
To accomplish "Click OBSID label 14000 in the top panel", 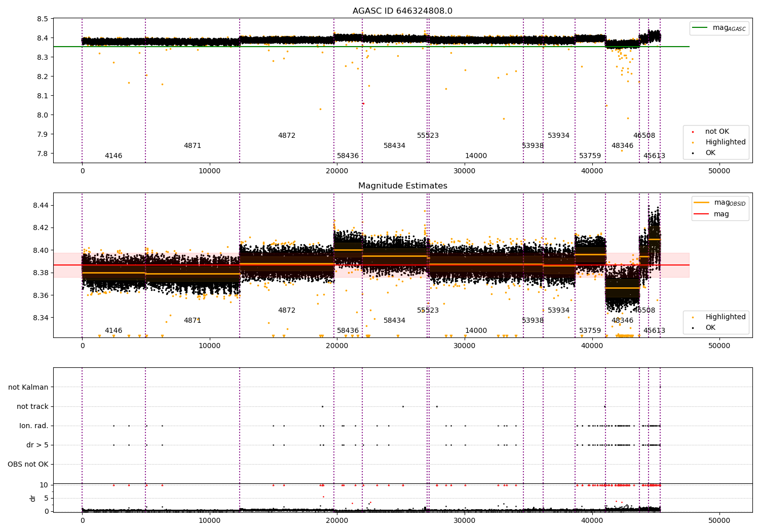I will pos(476,156).
